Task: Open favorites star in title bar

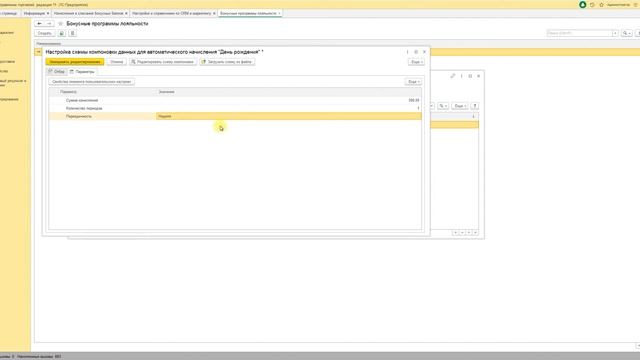Action: [x=601, y=5]
